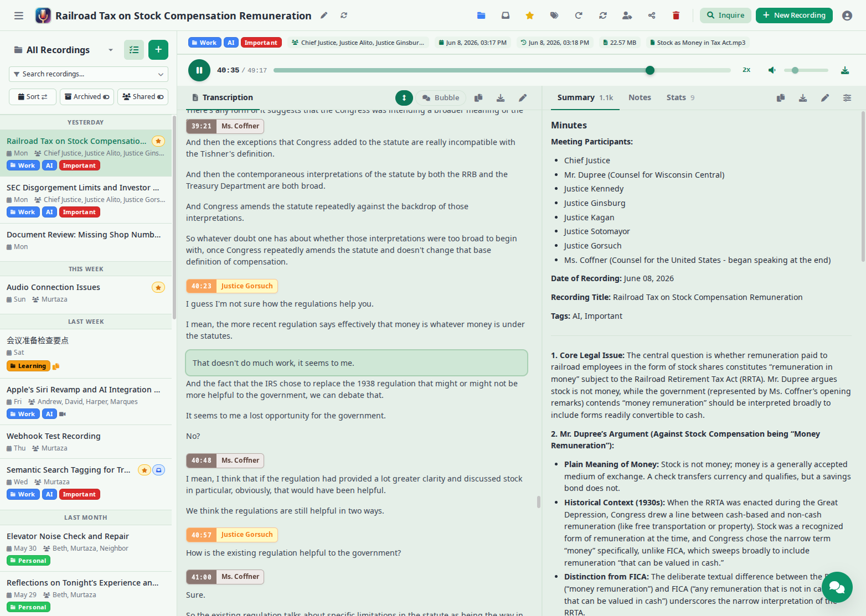
Task: Mute audio with speaker icon
Action: tap(772, 70)
